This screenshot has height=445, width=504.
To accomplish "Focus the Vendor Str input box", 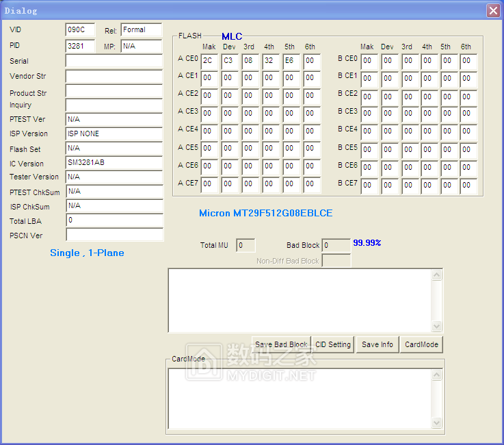I will (114, 76).
